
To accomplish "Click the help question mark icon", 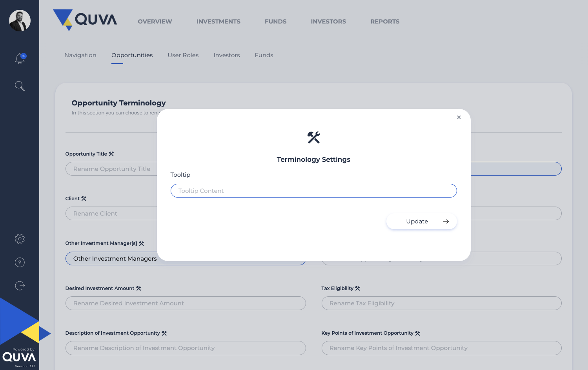I will click(20, 262).
